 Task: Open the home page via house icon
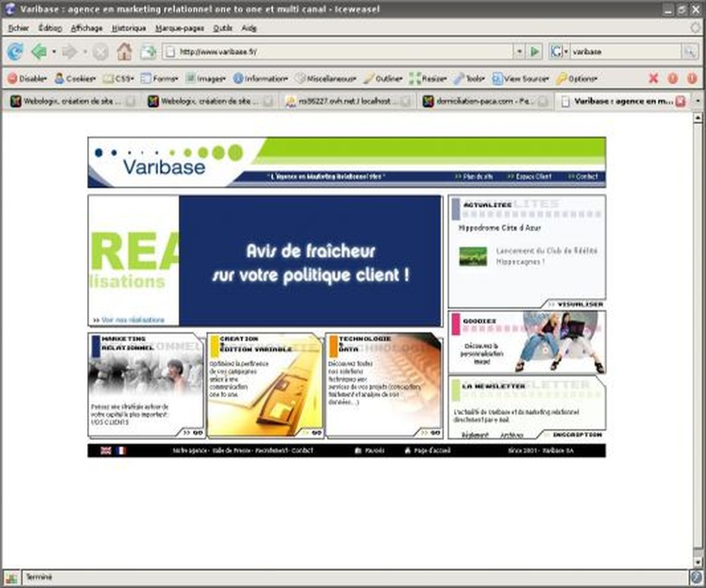click(124, 52)
